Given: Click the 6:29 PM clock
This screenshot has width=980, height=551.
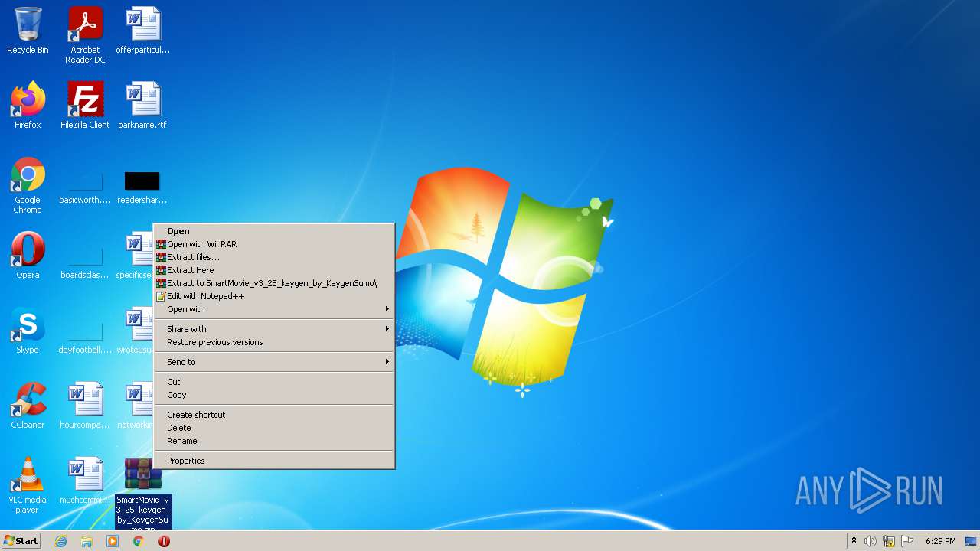Looking at the screenshot, I should tap(940, 541).
